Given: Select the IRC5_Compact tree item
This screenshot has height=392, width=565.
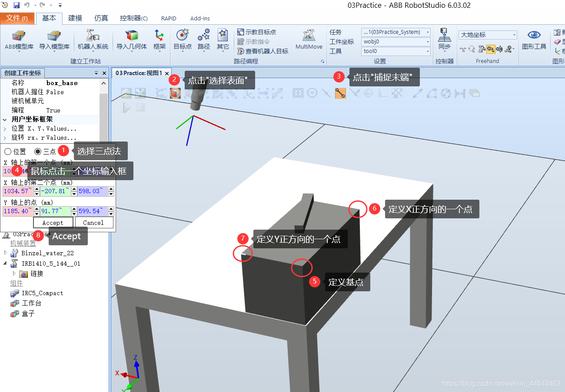Looking at the screenshot, I should pyautogui.click(x=37, y=293).
